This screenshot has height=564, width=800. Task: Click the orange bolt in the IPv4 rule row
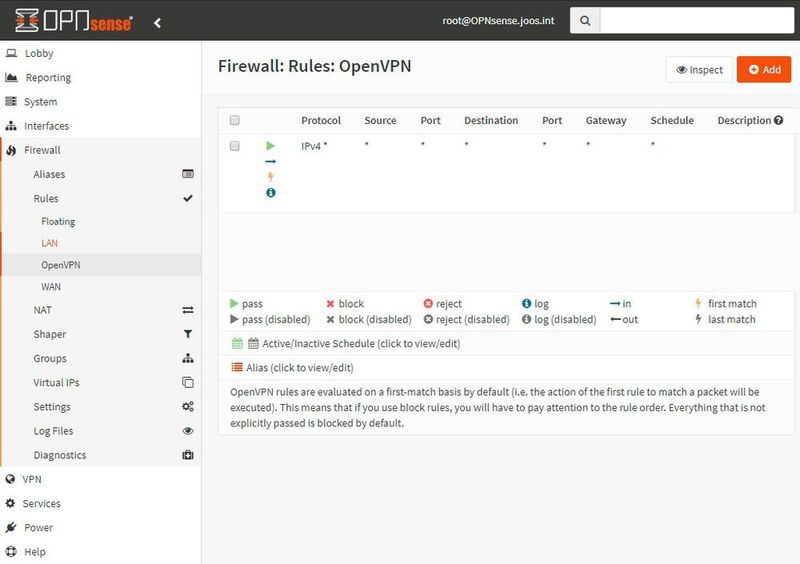(270, 177)
